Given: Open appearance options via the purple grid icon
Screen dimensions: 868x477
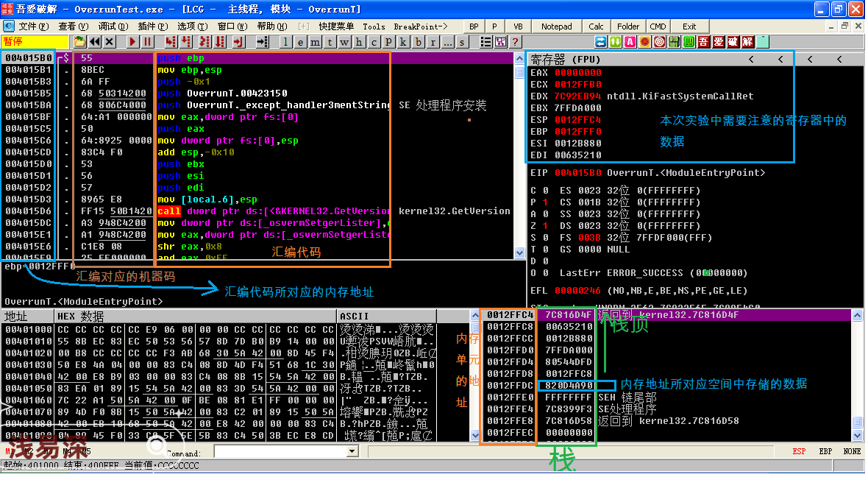Looking at the screenshot, I should 500,41.
